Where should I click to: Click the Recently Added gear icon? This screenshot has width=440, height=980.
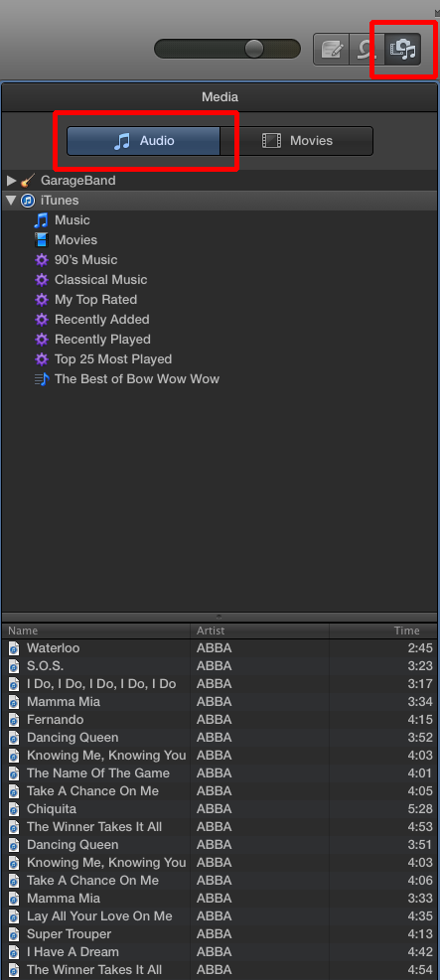pos(42,320)
